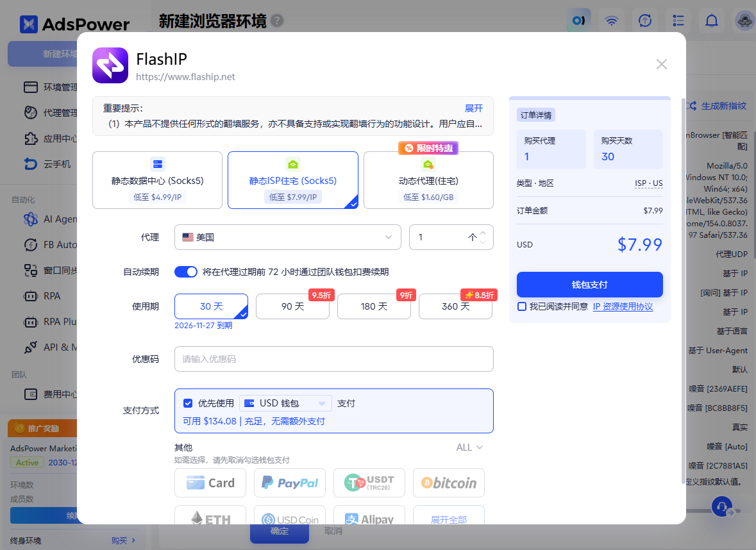Screen dimensions: 756x550
Task: Select the 动态代理(住宅) proxy type
Action: coord(428,180)
